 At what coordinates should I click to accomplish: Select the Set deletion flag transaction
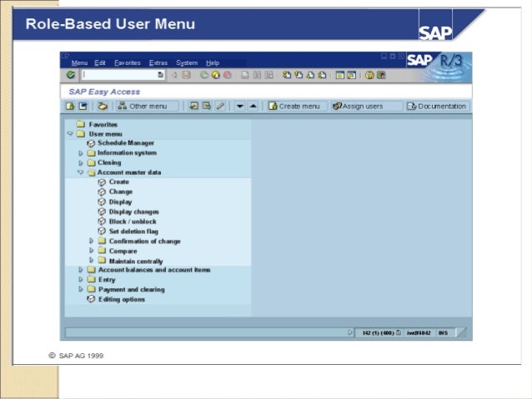click(128, 232)
